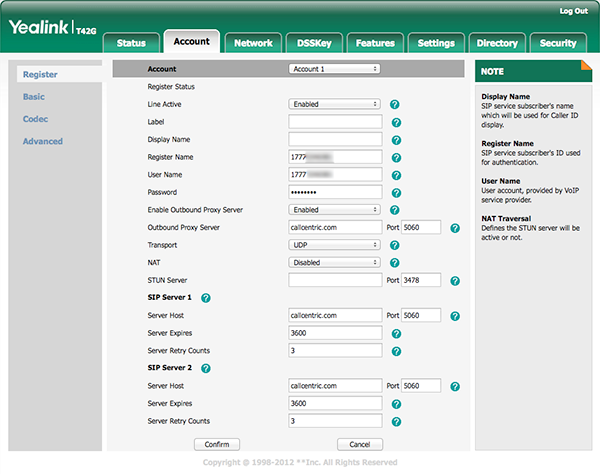Screen dimensions: 600x474
Task: Focus the Register Name field
Action: pos(335,157)
